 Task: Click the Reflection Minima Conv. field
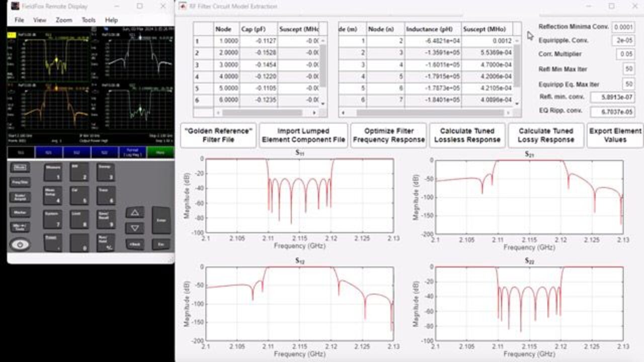[x=624, y=27]
